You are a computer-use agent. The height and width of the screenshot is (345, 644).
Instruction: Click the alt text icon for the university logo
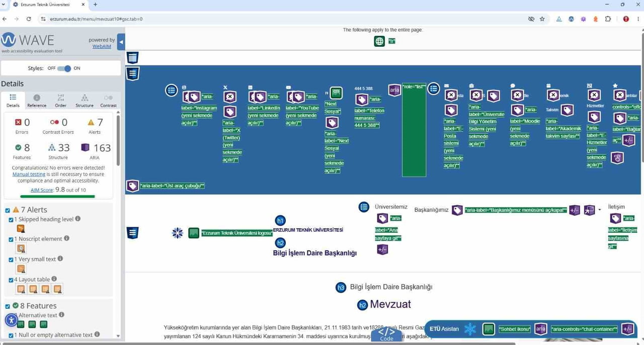[194, 233]
